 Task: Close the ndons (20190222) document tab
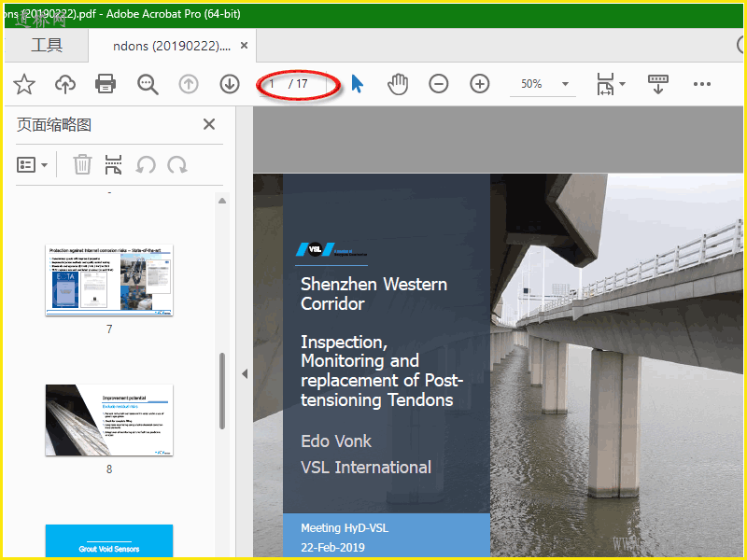pos(244,46)
